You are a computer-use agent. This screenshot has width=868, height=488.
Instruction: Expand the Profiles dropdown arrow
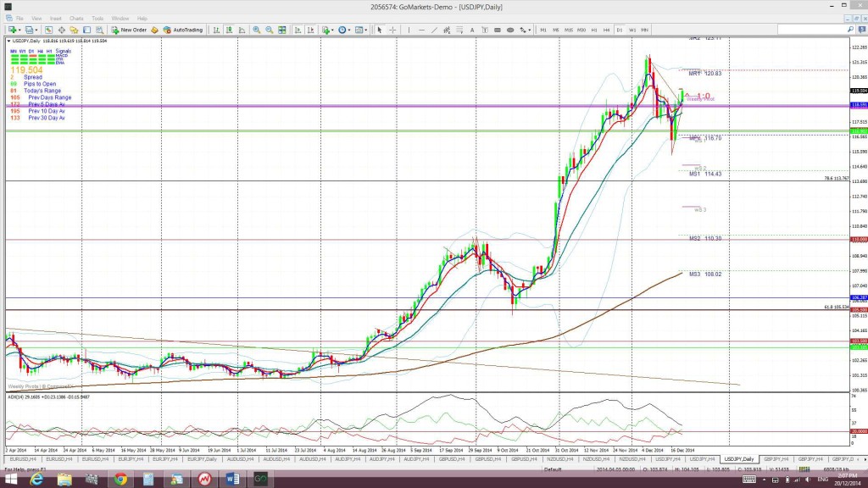36,30
